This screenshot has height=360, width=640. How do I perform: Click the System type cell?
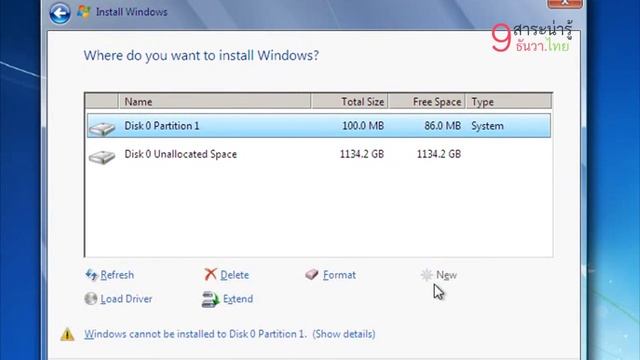(487, 126)
